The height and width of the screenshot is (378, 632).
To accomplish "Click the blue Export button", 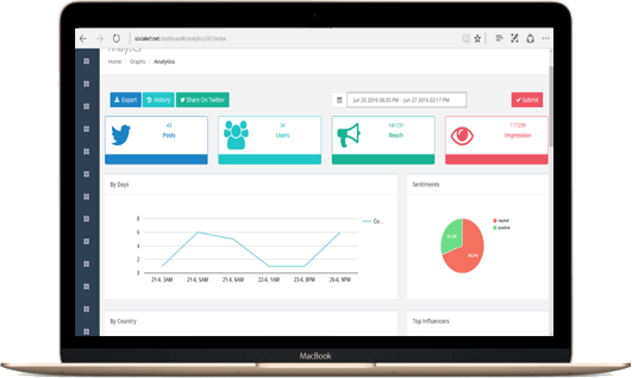I will (x=125, y=100).
